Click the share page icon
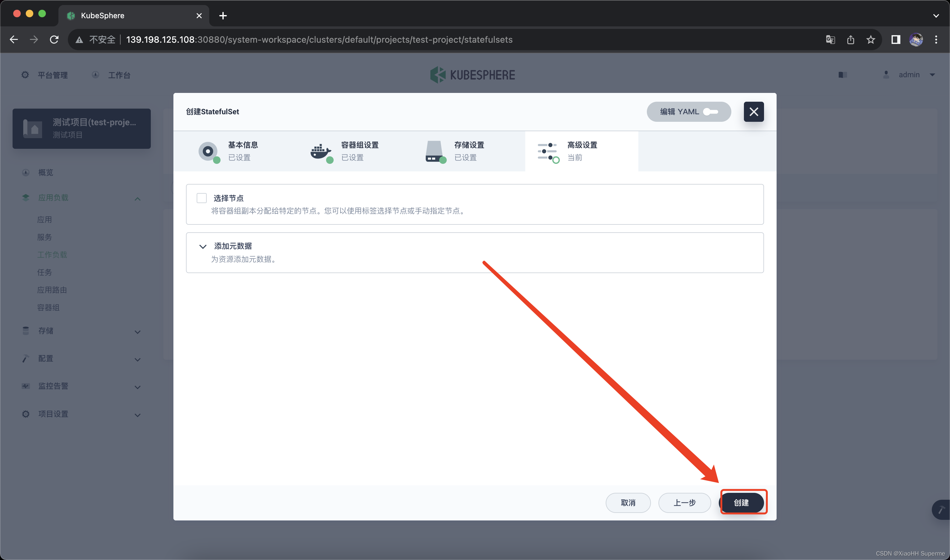 point(850,40)
